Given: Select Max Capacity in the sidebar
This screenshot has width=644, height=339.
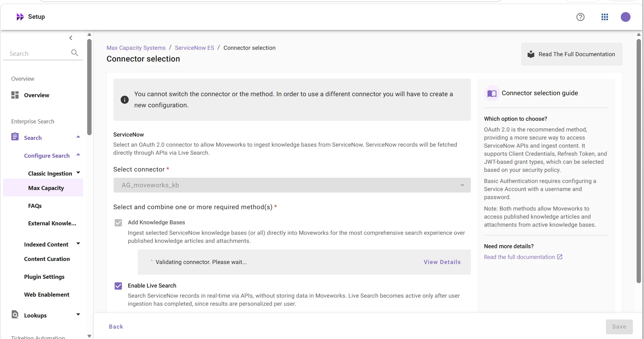Looking at the screenshot, I should pos(43,188).
